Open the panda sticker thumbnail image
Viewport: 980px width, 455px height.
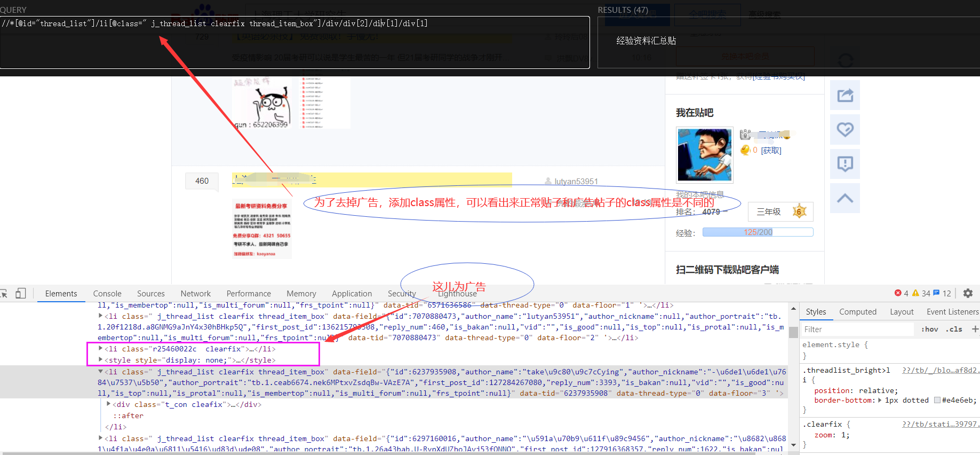click(x=262, y=103)
